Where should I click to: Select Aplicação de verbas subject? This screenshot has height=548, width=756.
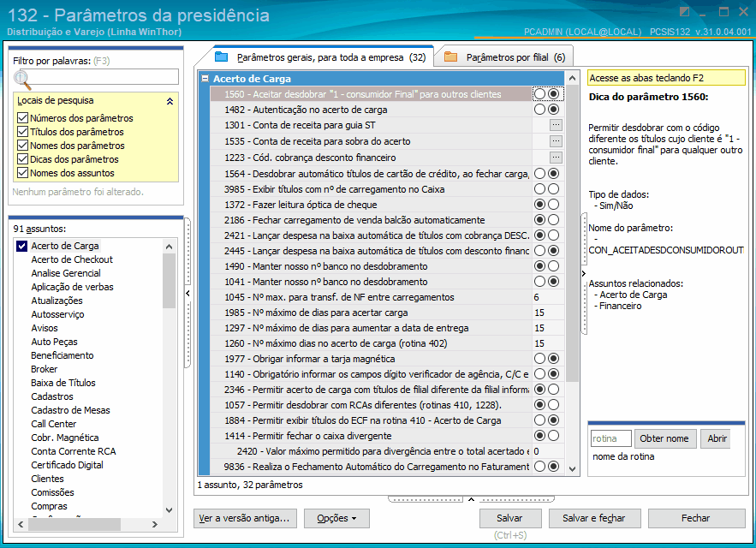pyautogui.click(x=72, y=287)
